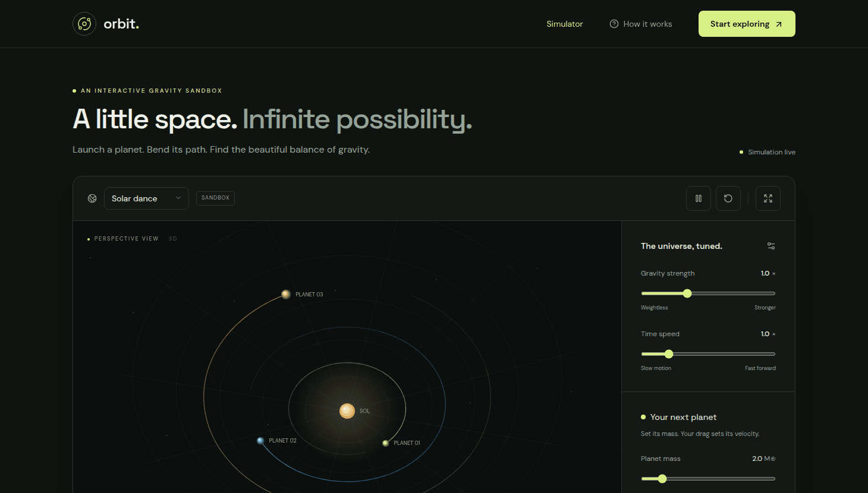Image resolution: width=868 pixels, height=493 pixels.
Task: Reset the simulation with the restart icon
Action: [728, 198]
